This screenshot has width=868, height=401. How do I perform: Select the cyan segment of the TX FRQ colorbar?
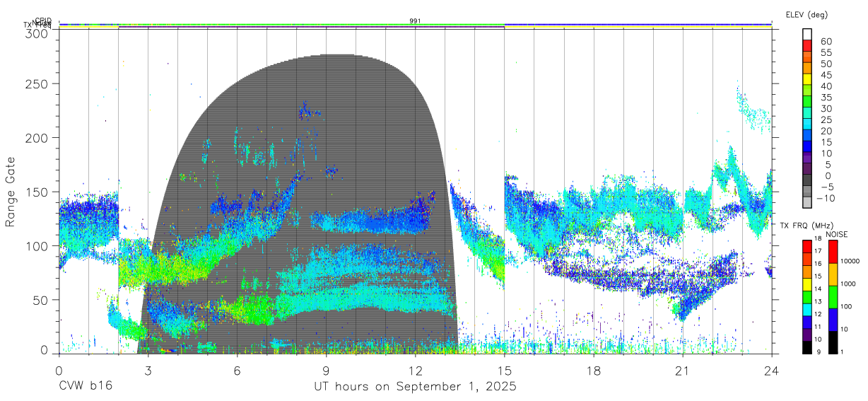(807, 310)
